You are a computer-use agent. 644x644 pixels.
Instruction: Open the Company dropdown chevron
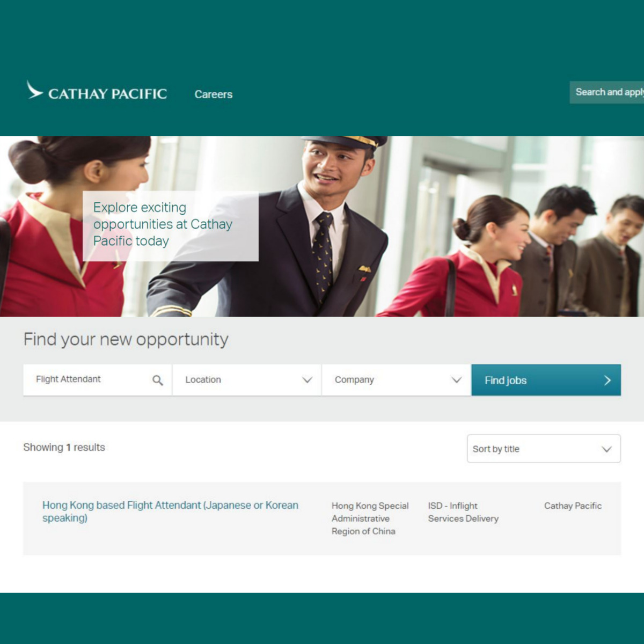456,380
